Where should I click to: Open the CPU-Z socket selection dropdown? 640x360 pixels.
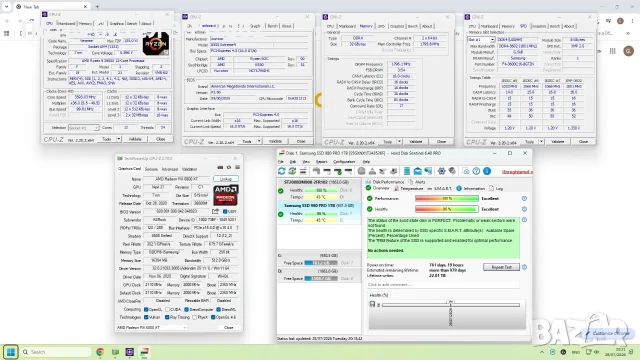(x=84, y=128)
